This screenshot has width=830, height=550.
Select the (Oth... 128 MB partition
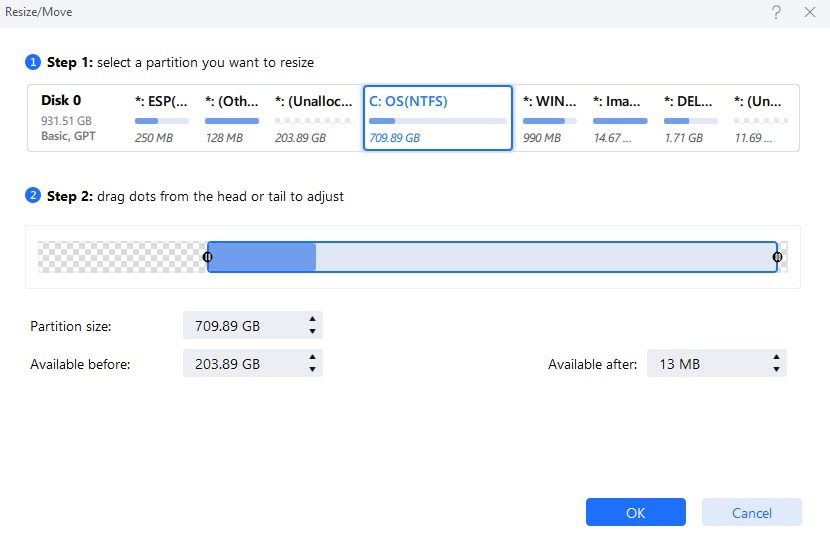232,119
